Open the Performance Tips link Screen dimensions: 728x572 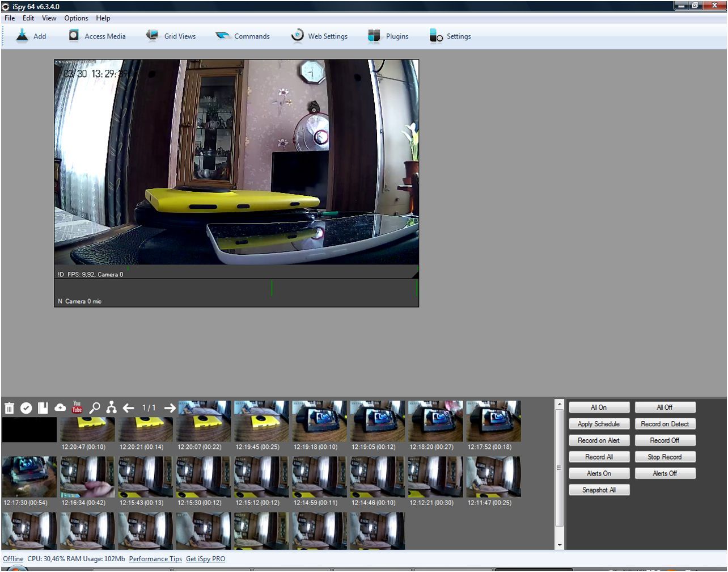(x=155, y=559)
